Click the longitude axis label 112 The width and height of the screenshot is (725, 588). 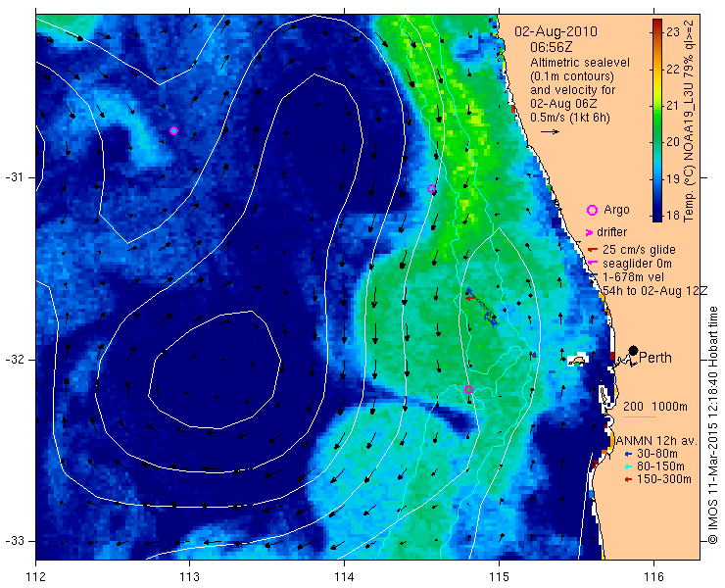click(x=35, y=577)
